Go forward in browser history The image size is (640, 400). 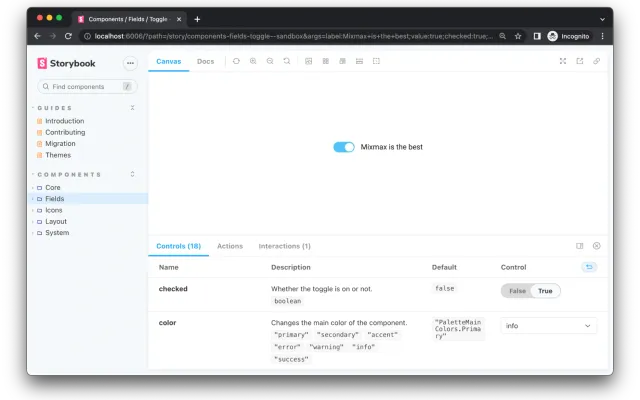(53, 36)
